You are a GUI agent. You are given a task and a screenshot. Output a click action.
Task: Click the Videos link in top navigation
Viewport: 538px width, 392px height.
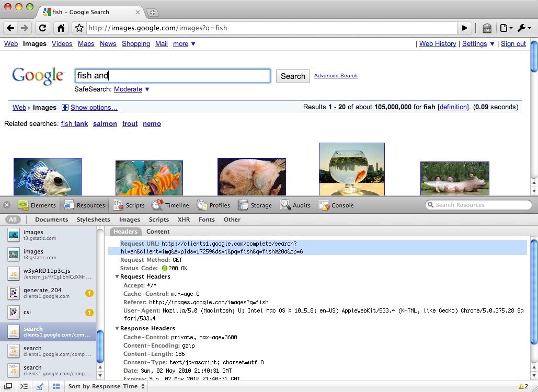tap(62, 43)
